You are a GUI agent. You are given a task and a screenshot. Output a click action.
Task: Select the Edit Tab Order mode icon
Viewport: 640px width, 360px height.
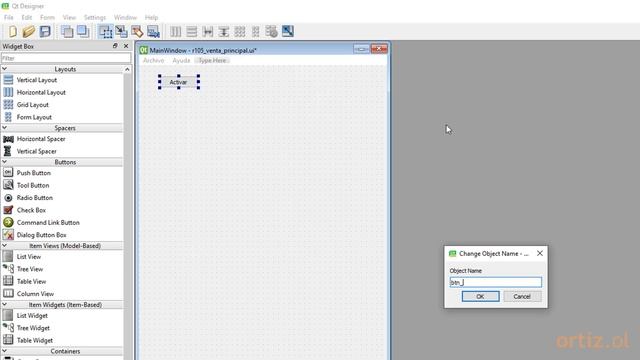click(153, 31)
